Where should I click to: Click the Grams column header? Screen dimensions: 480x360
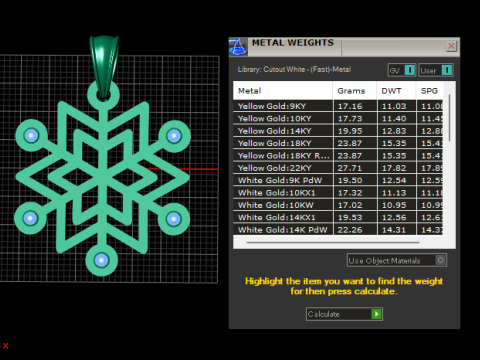(355, 91)
